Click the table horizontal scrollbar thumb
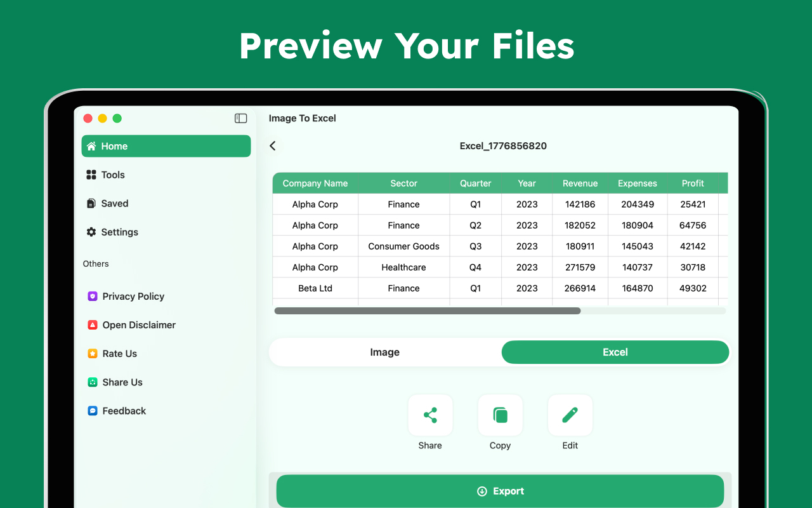Image resolution: width=812 pixels, height=508 pixels. 428,311
